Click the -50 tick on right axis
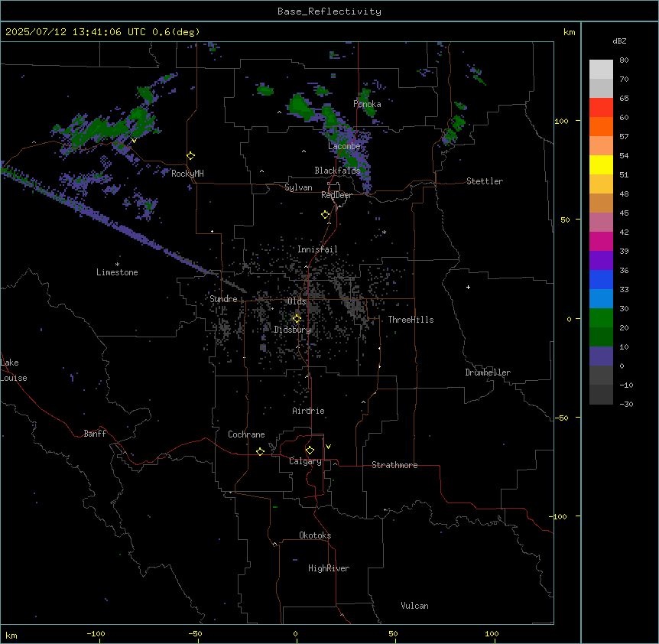 pyautogui.click(x=561, y=418)
